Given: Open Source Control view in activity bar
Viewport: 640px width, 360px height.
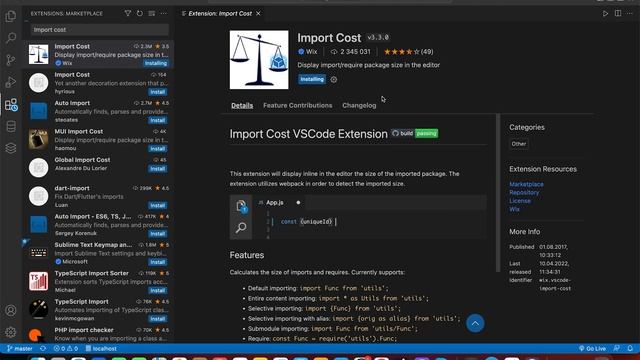Looking at the screenshot, I should click(x=11, y=60).
